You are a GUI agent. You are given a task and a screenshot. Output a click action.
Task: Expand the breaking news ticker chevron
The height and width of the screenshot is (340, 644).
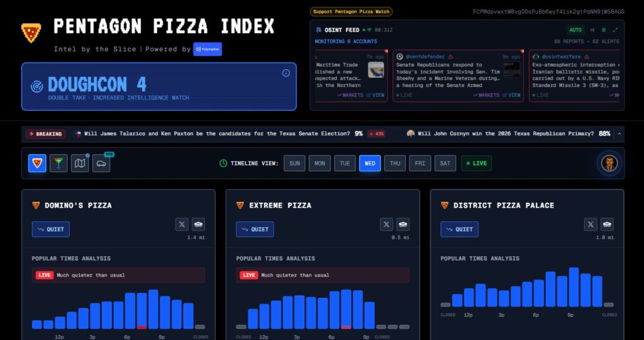click(619, 134)
